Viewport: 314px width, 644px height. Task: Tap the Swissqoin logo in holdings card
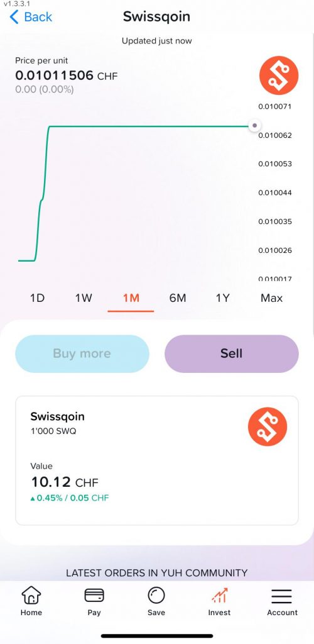[x=268, y=426]
